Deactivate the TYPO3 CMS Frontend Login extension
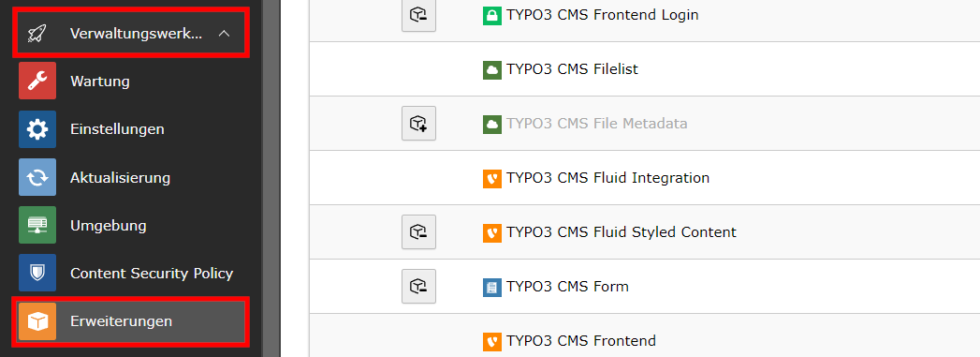 tap(418, 15)
